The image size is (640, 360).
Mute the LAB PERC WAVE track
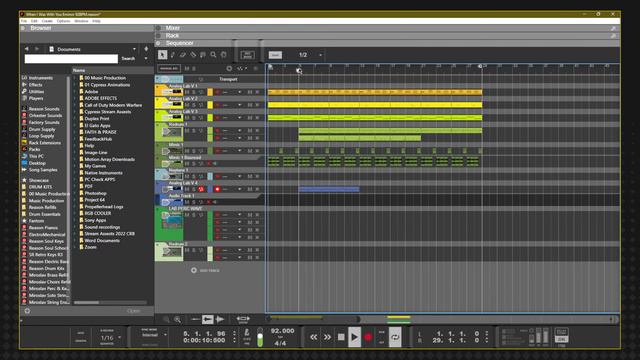187,215
